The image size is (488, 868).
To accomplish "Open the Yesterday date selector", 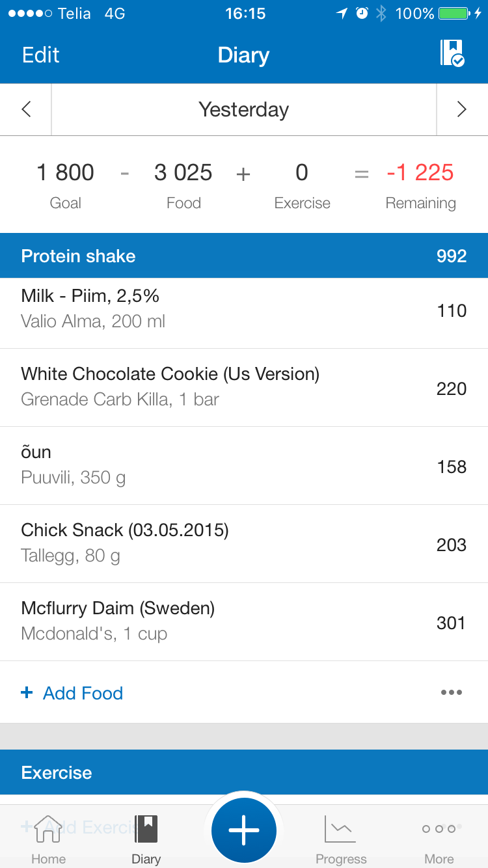I will [x=243, y=109].
